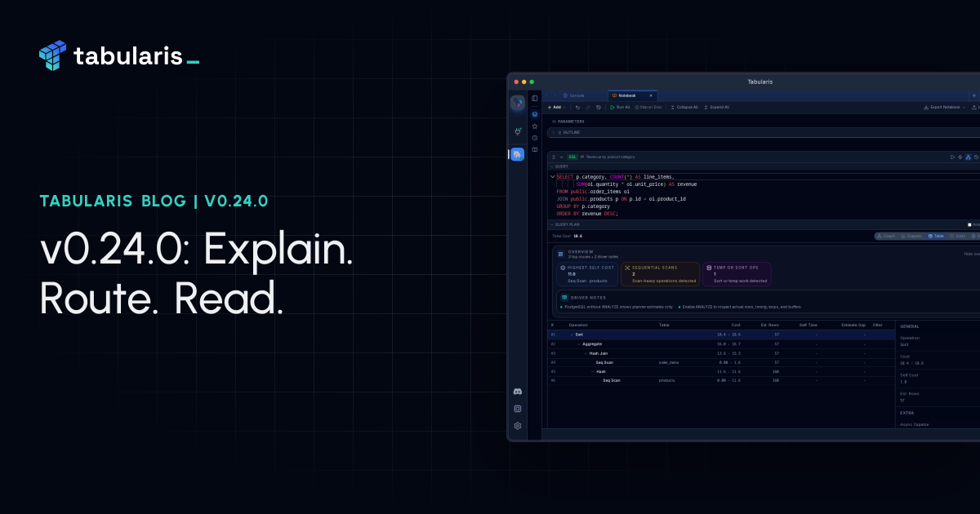Click the Highest Self Cost card

pyautogui.click(x=587, y=273)
